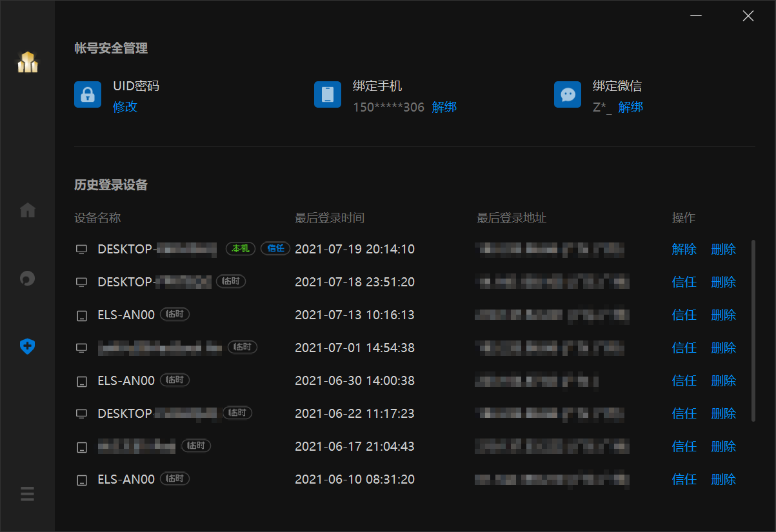Open the hamburger menu at sidebar bottom

27,495
